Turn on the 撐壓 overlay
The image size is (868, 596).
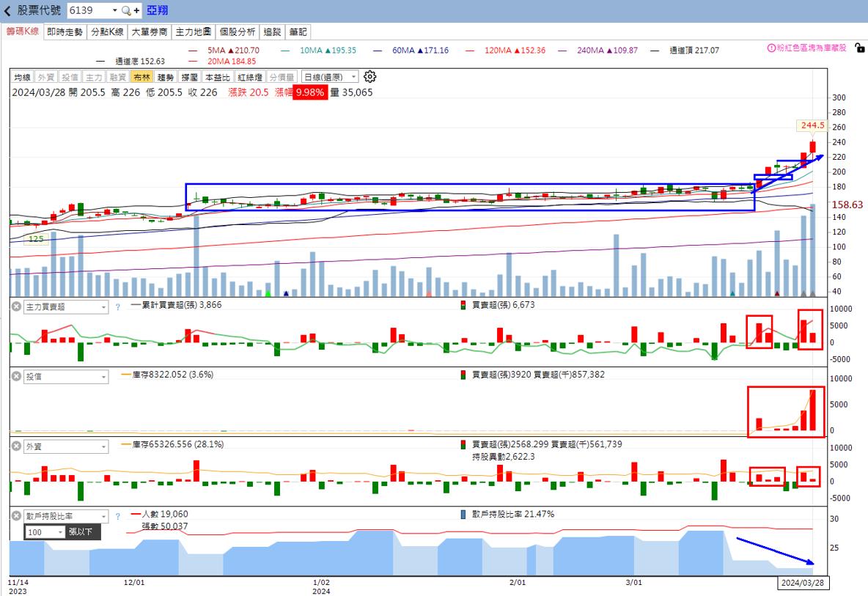point(188,76)
